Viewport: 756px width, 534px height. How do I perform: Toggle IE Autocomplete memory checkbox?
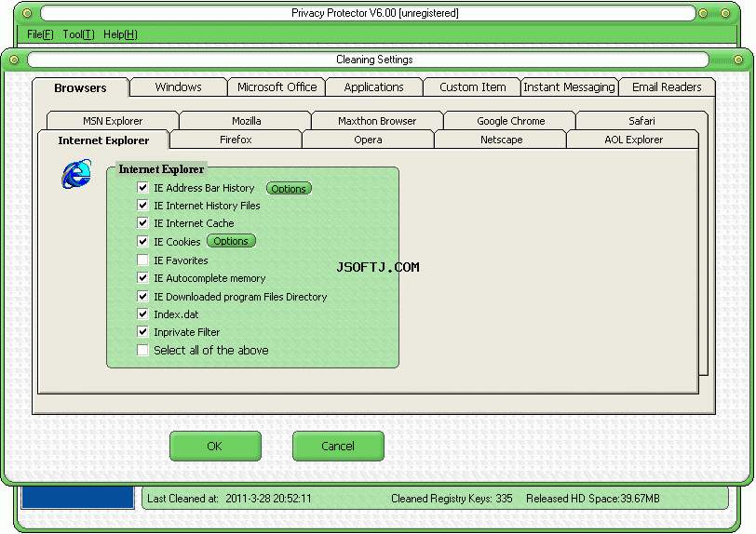142,278
